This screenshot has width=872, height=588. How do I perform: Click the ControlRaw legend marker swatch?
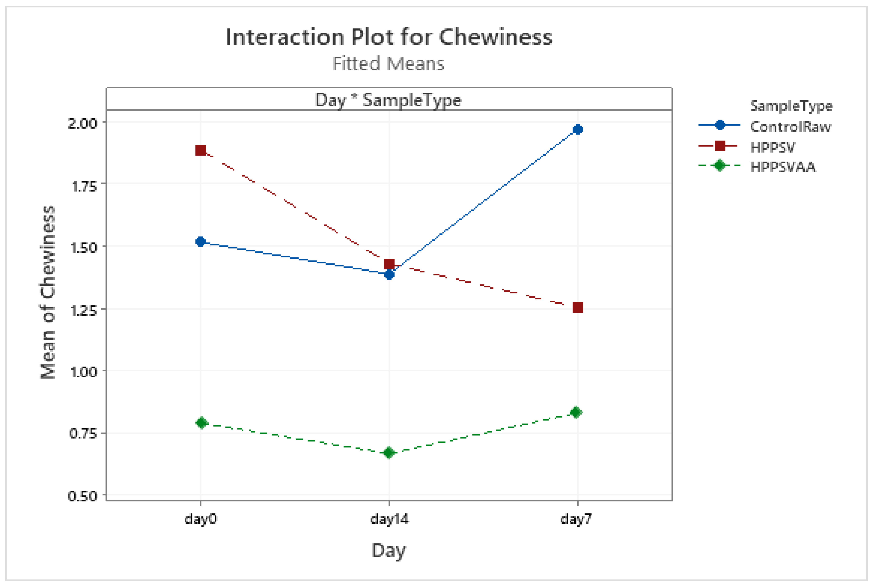point(720,125)
